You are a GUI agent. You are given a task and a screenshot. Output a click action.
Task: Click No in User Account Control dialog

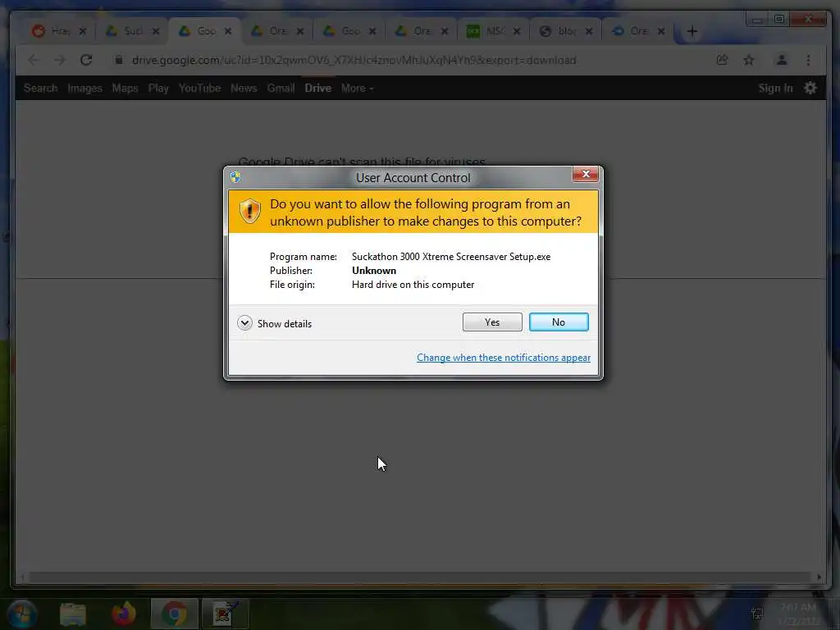pos(558,322)
